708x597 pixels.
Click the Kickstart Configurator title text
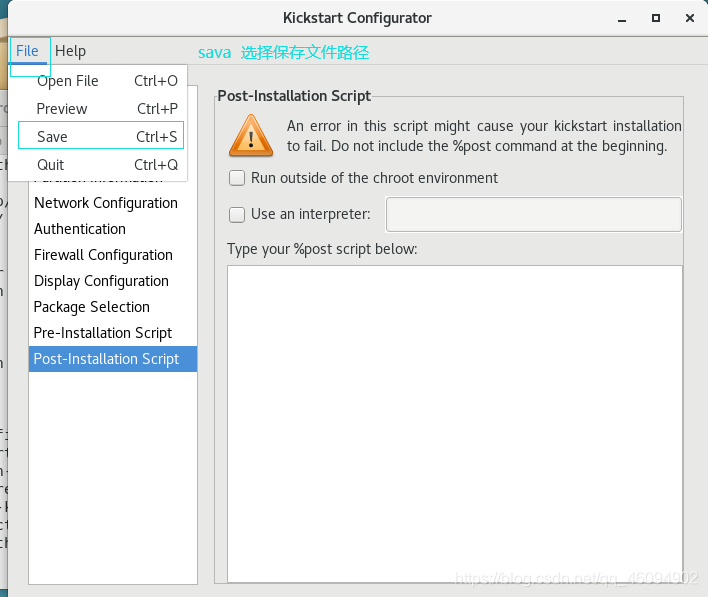[357, 18]
